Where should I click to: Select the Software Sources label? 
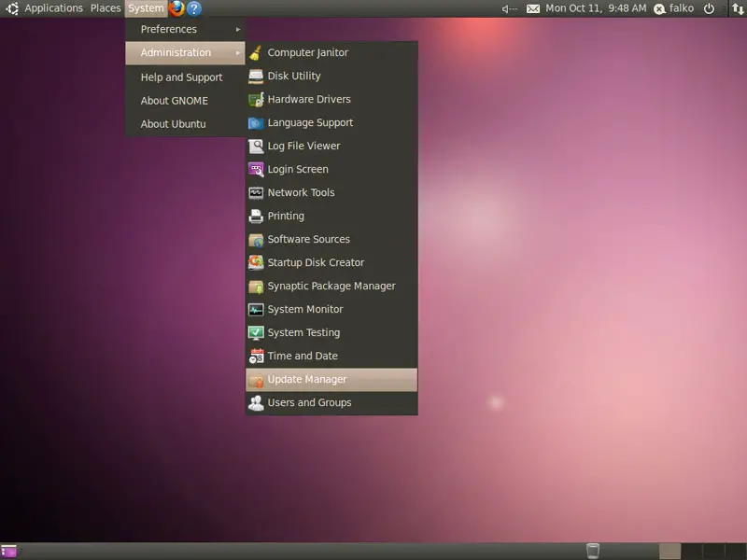pyautogui.click(x=309, y=239)
